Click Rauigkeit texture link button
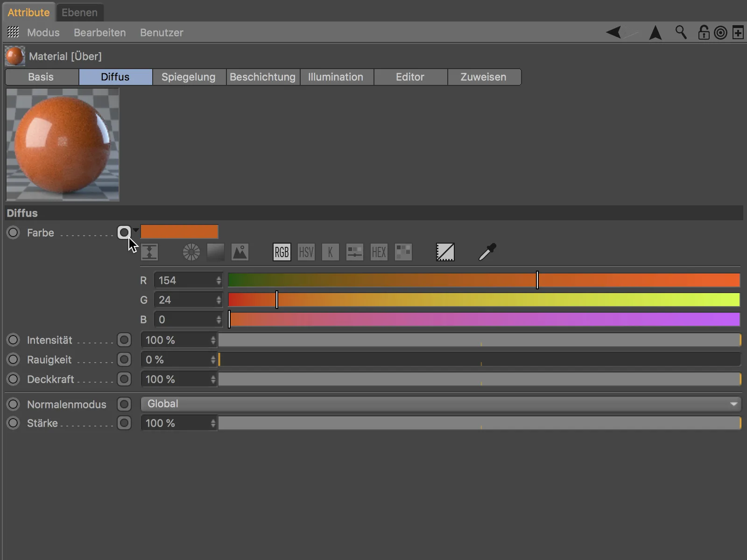The height and width of the screenshot is (560, 747). click(124, 359)
